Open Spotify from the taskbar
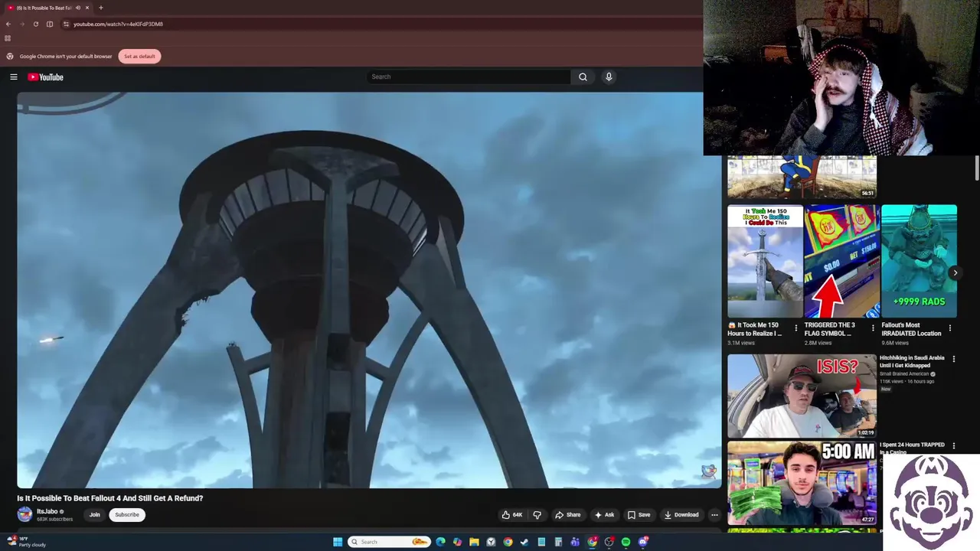 pos(626,542)
